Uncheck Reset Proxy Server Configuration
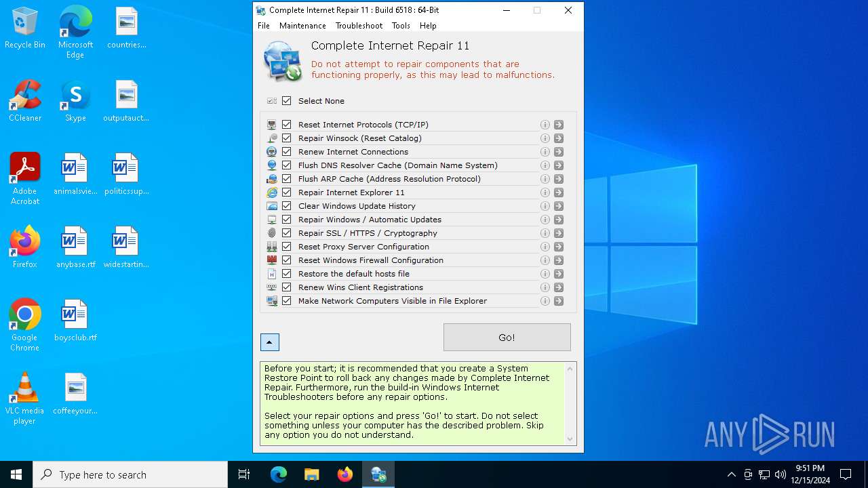 pyautogui.click(x=287, y=247)
